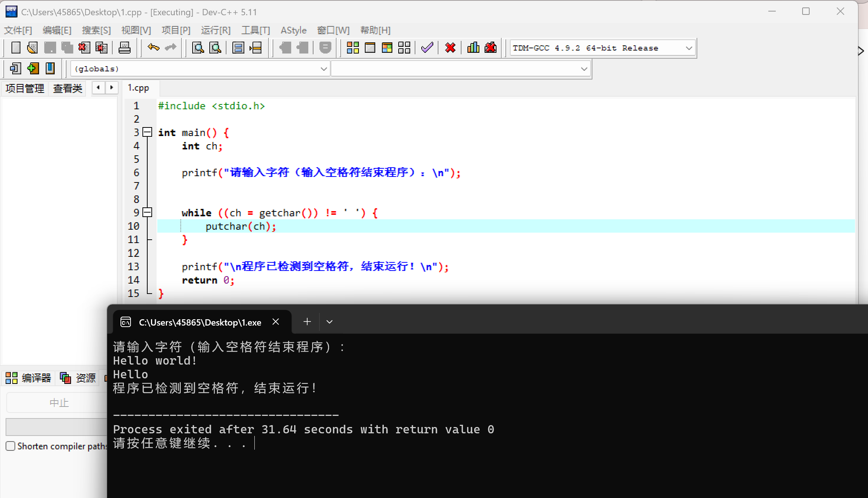This screenshot has height=498, width=868.
Task: Toggle the Shorten compiler paths checkbox
Action: 10,446
